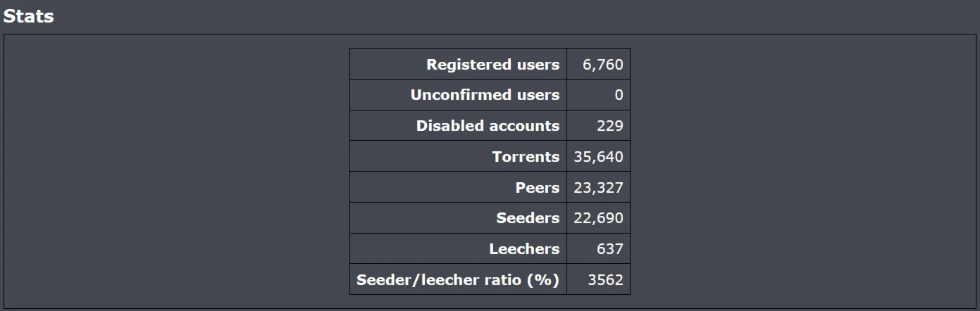Select the Seeder/leecher ratio (%) label
Image resolution: width=980 pixels, height=311 pixels.
pos(458,280)
